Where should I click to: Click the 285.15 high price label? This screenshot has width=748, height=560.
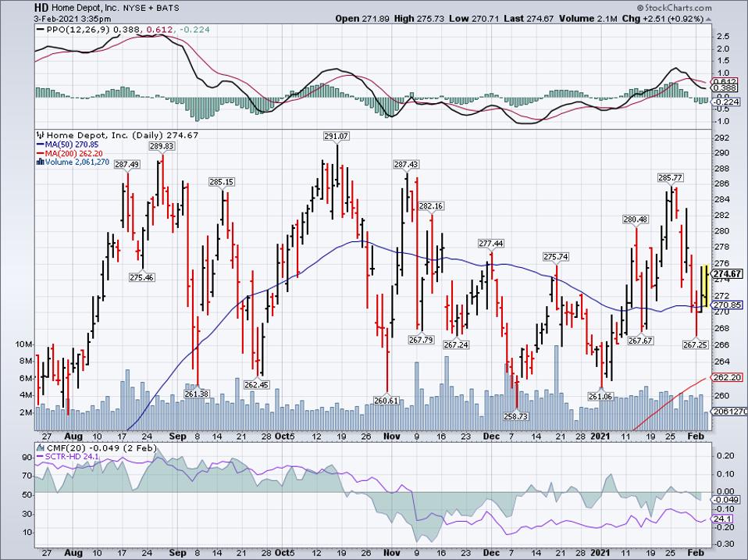[221, 182]
